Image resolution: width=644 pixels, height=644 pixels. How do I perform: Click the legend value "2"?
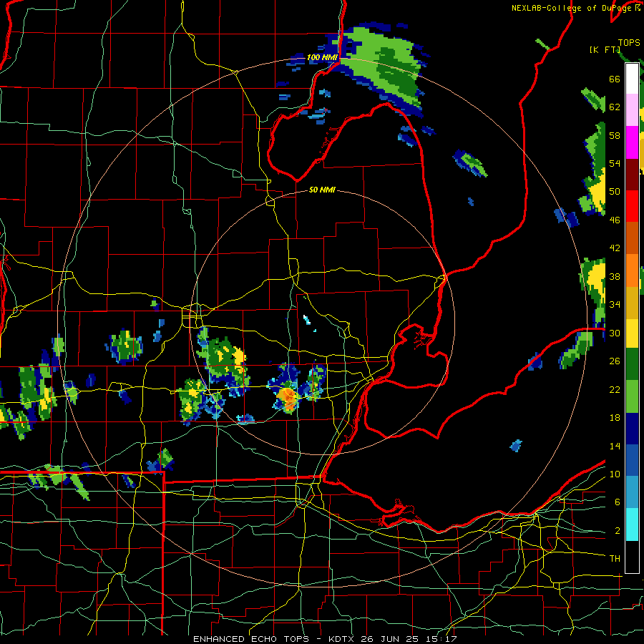(x=618, y=531)
